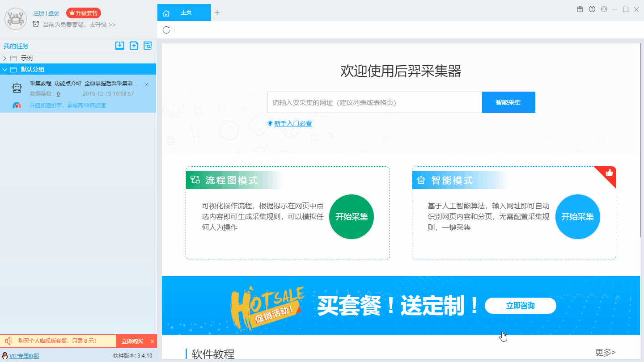Open the settings gear icon
The image size is (644, 362).
tap(604, 9)
